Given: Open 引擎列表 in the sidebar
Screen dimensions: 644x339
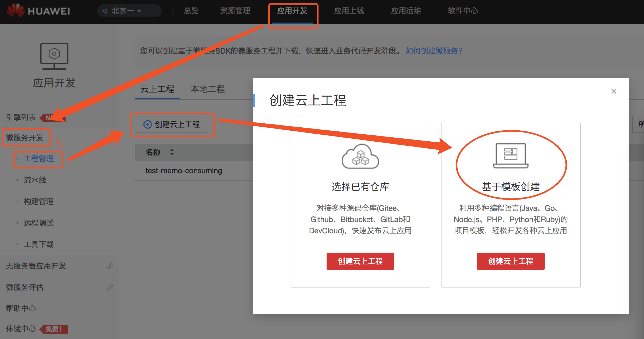Looking at the screenshot, I should tap(21, 117).
